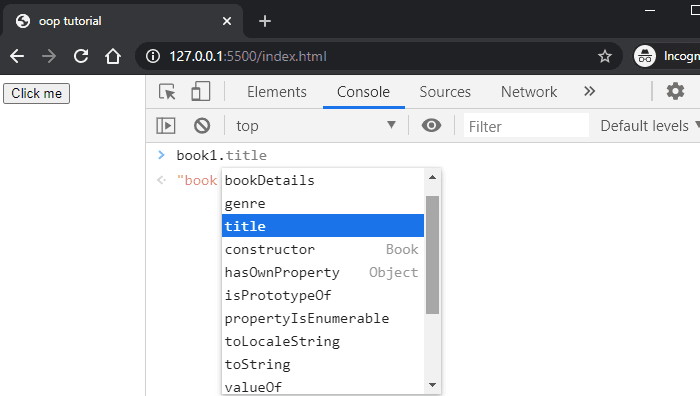Click the address bar URL
This screenshot has width=700, height=396.
248,56
